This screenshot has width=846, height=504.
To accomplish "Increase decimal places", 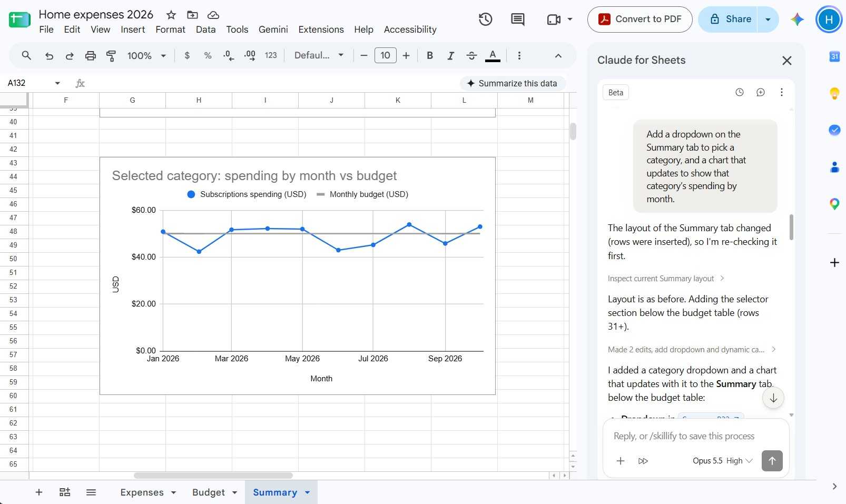I will point(250,55).
